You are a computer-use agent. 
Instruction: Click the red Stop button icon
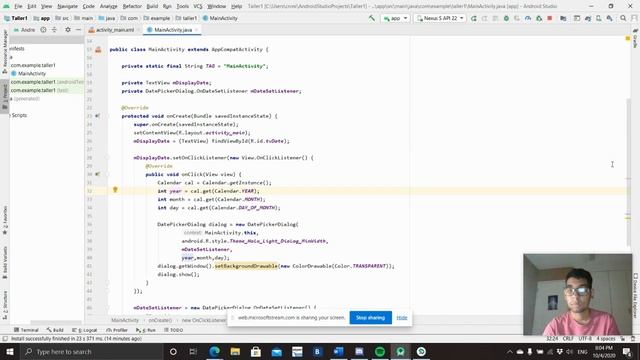click(550, 18)
